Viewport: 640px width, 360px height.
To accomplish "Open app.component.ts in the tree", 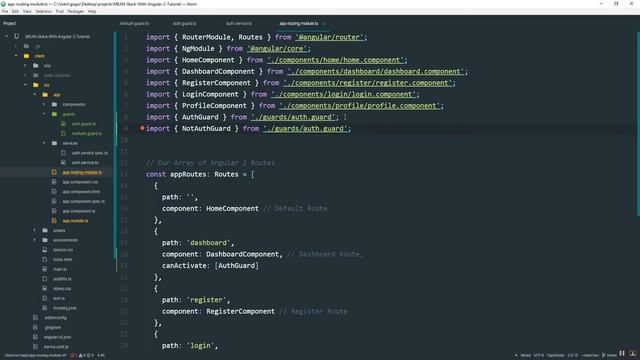I will 79,211.
